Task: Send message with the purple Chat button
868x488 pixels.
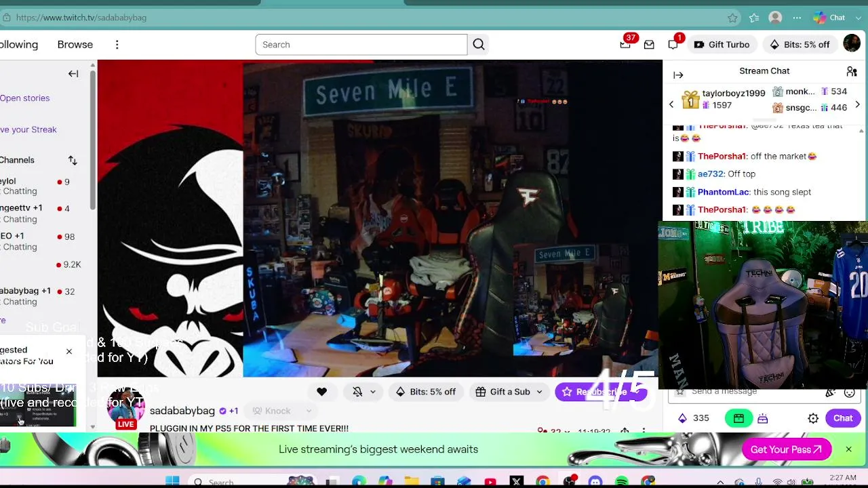Action: click(x=843, y=418)
